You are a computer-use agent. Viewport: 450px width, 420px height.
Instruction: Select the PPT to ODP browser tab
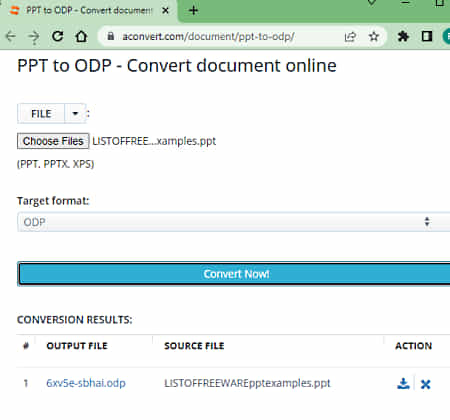[x=89, y=11]
